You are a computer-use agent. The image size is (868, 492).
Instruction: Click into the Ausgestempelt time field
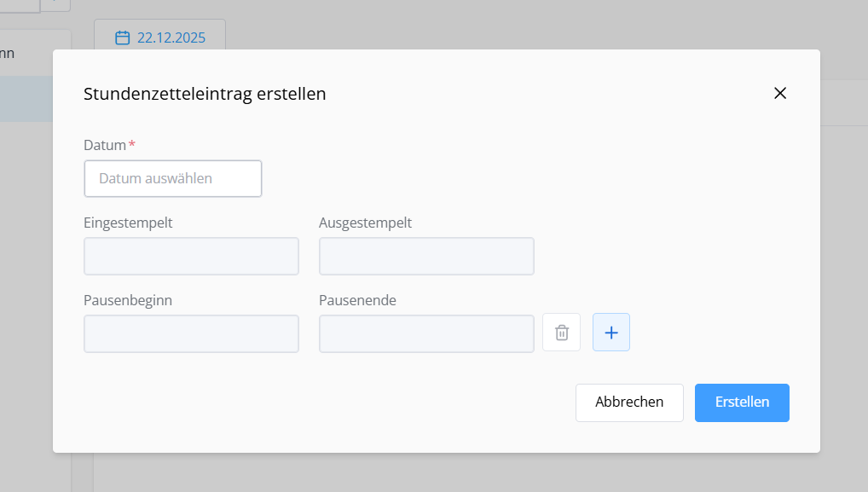point(426,257)
